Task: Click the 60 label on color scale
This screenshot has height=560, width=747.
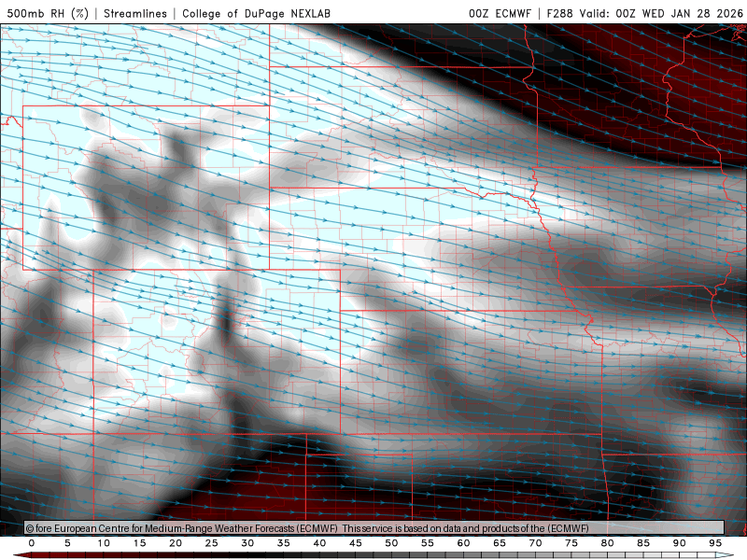Action: coord(463,543)
